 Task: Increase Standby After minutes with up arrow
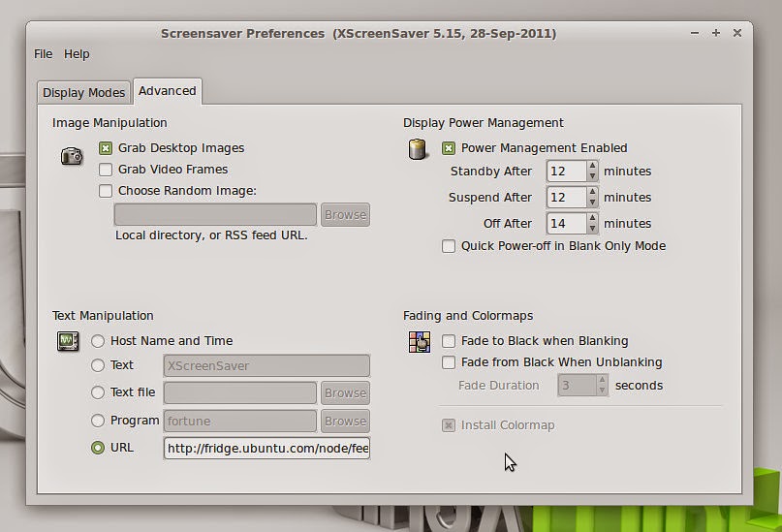(592, 166)
